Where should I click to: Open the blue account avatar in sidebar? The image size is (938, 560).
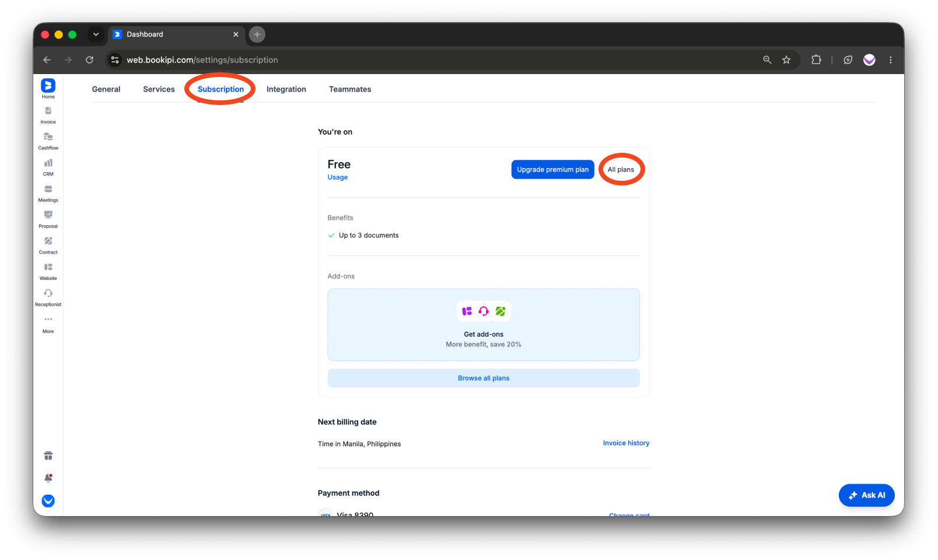[48, 501]
